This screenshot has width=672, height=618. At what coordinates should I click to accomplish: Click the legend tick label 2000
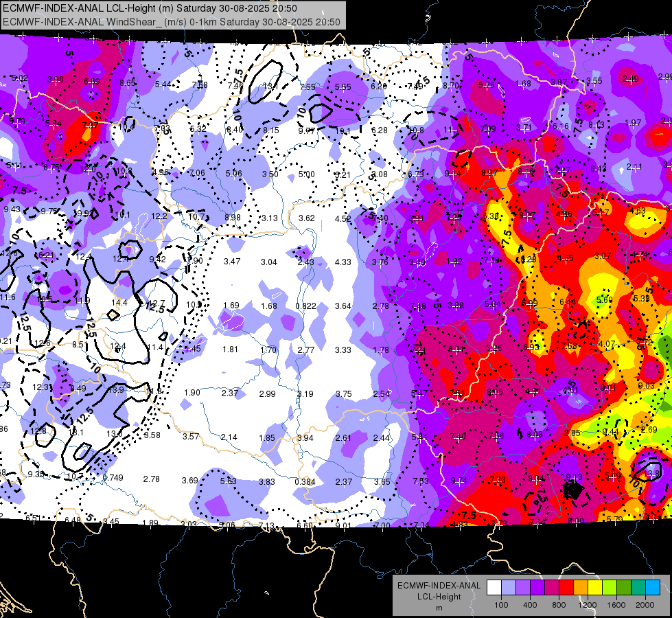(x=645, y=605)
